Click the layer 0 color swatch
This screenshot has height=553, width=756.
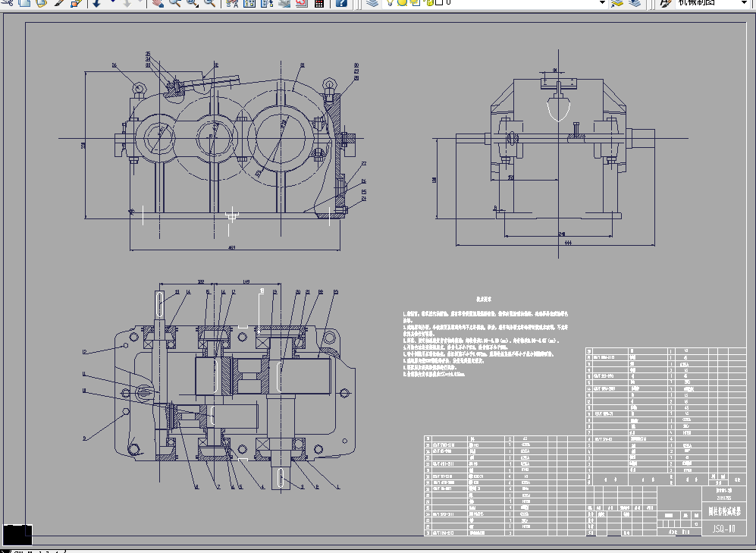pyautogui.click(x=438, y=3)
